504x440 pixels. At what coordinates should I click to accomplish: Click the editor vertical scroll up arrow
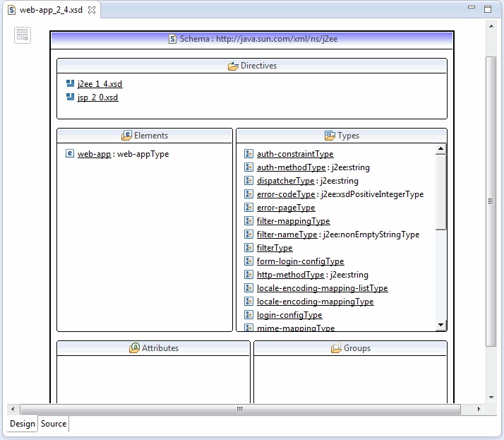pos(491,26)
